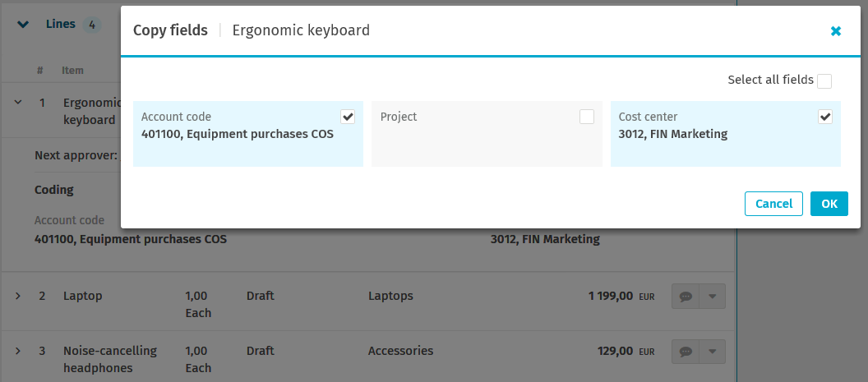Close the Copy fields dialog
This screenshot has width=868, height=382.
point(835,31)
